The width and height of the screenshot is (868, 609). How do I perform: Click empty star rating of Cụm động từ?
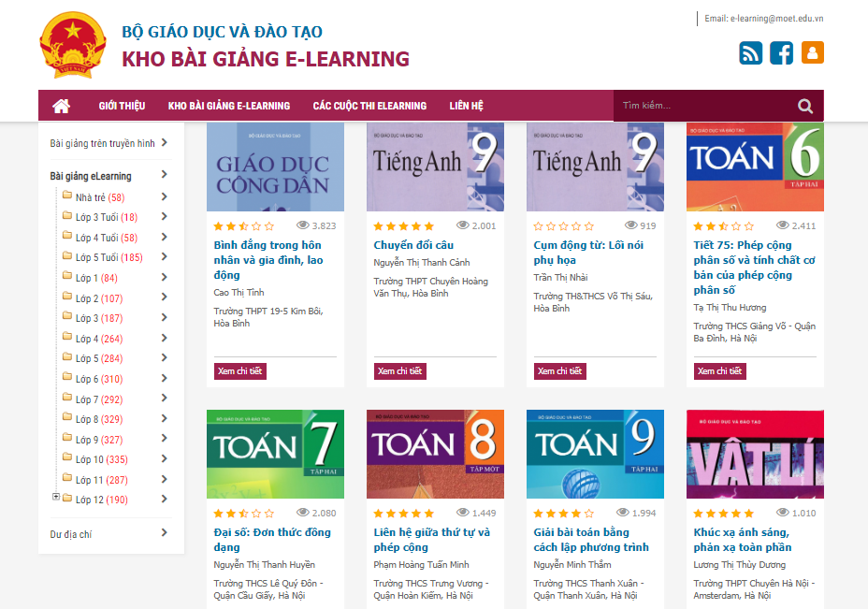[563, 225]
